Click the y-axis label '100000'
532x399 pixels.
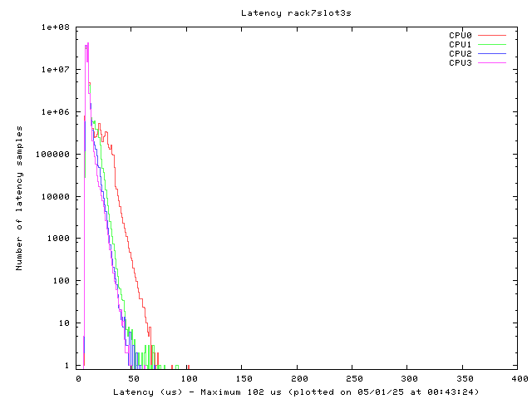click(52, 155)
